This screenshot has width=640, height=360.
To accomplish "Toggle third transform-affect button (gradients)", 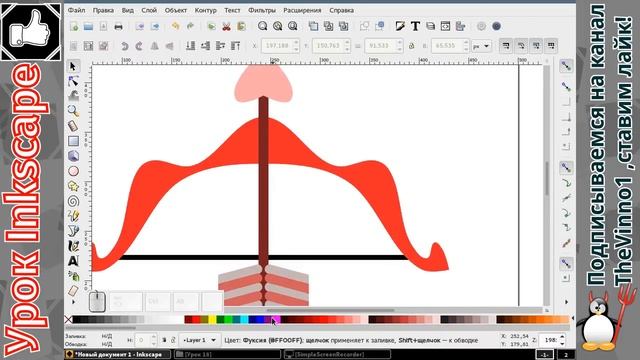I will pyautogui.click(x=536, y=46).
